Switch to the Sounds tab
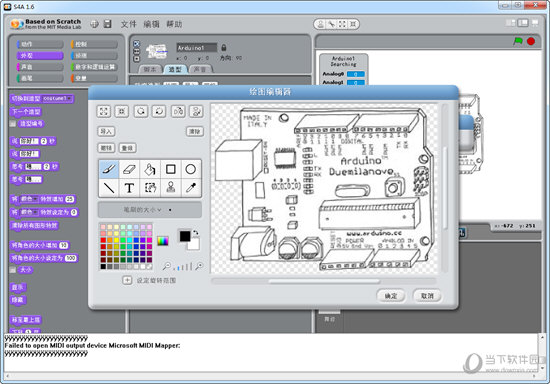The height and width of the screenshot is (384, 550). [x=200, y=69]
